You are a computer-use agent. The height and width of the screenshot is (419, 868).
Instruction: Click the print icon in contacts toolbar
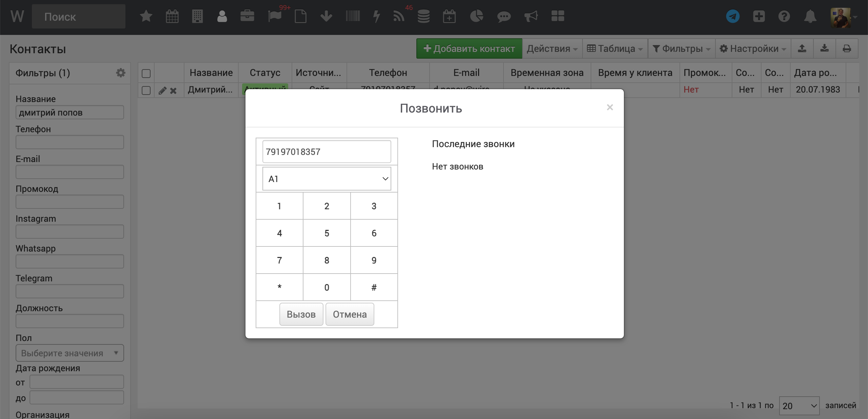(x=847, y=48)
